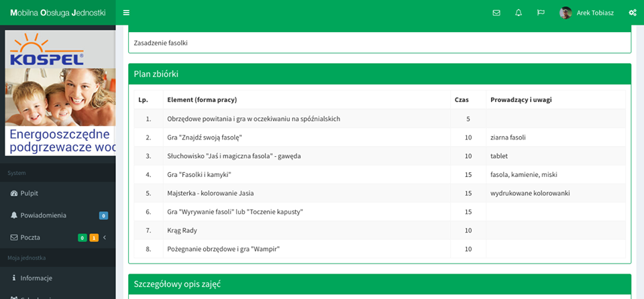
Task: Toggle the hamburger sidebar menu icon
Action: [x=126, y=13]
